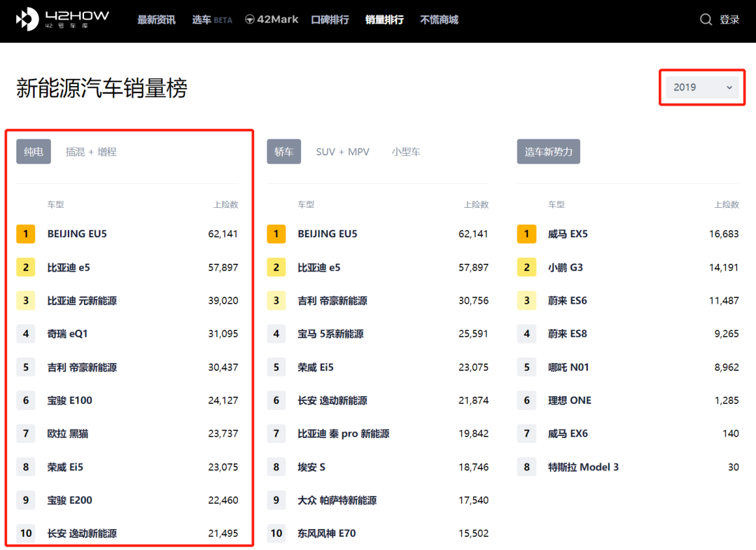Switch to 插混 + 增程 tab

click(x=91, y=152)
